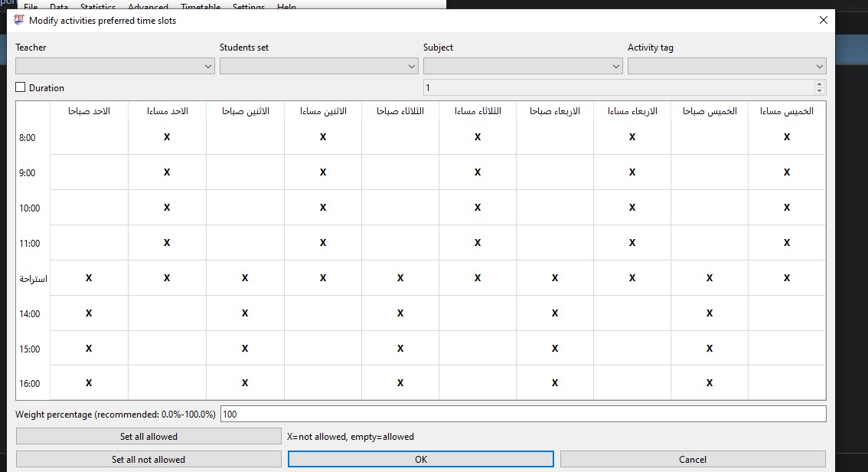Select column header الاربعاء صباحا

[x=555, y=111]
